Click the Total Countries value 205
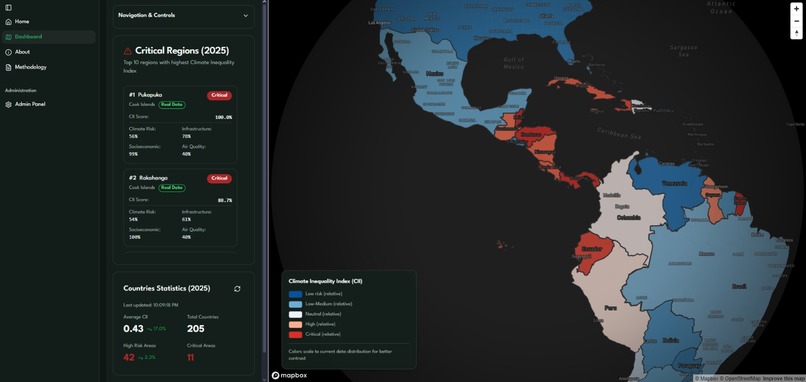This screenshot has width=806, height=382. (196, 329)
